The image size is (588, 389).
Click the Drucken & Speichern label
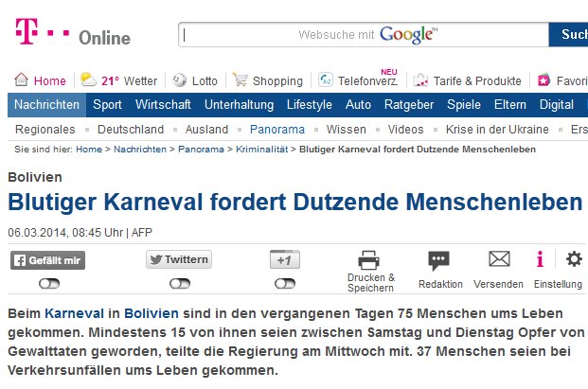(x=371, y=283)
